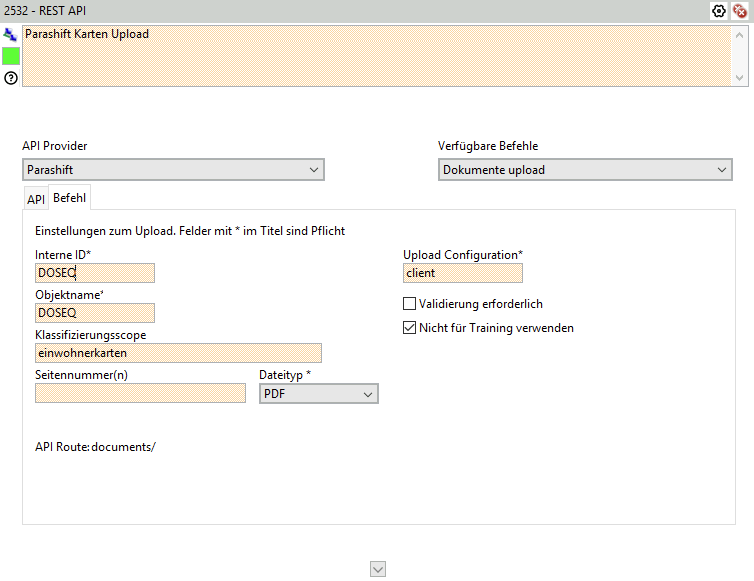The width and height of the screenshot is (754, 581).
Task: Click the Seitennummer(n) input field
Action: [140, 393]
